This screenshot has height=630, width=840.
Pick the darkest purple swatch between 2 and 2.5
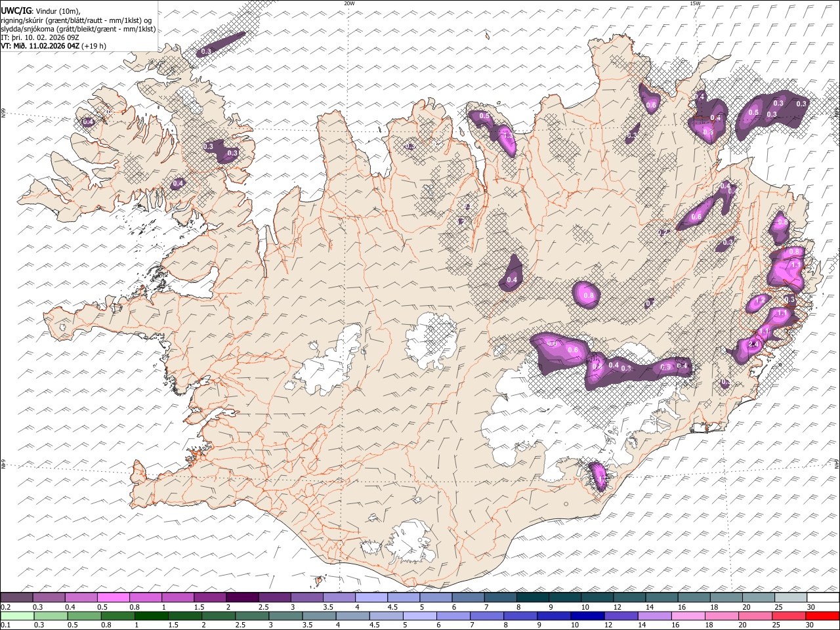[243, 597]
